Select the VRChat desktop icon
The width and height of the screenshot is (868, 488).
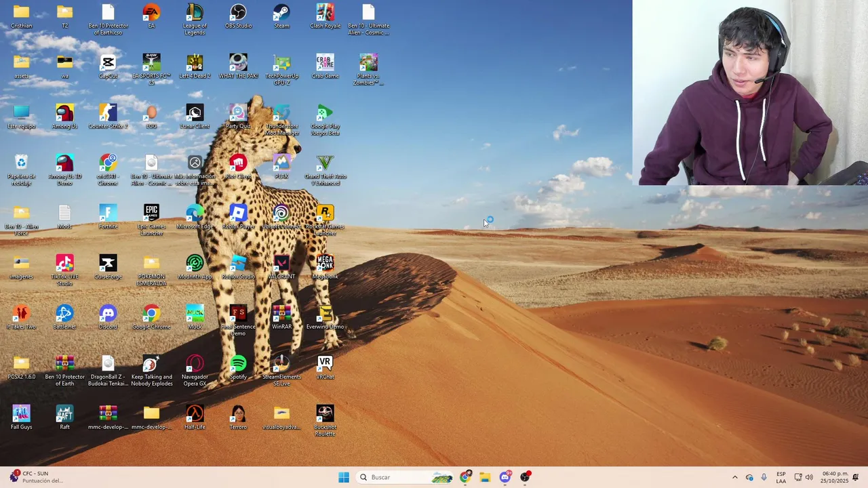point(325,367)
